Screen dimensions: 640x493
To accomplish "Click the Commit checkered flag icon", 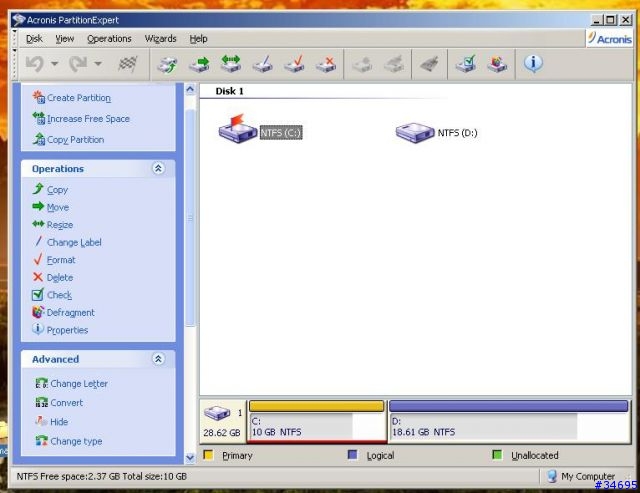I will [x=128, y=64].
